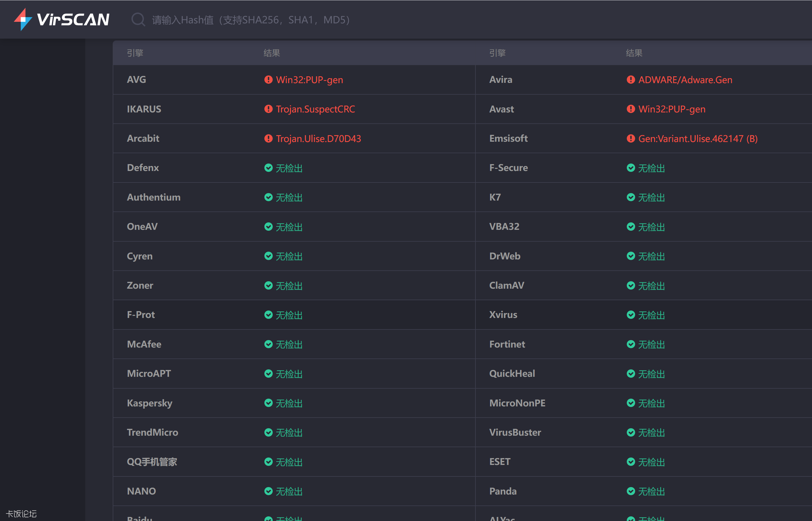
Task: Click the MicroAPT engine name
Action: point(149,373)
